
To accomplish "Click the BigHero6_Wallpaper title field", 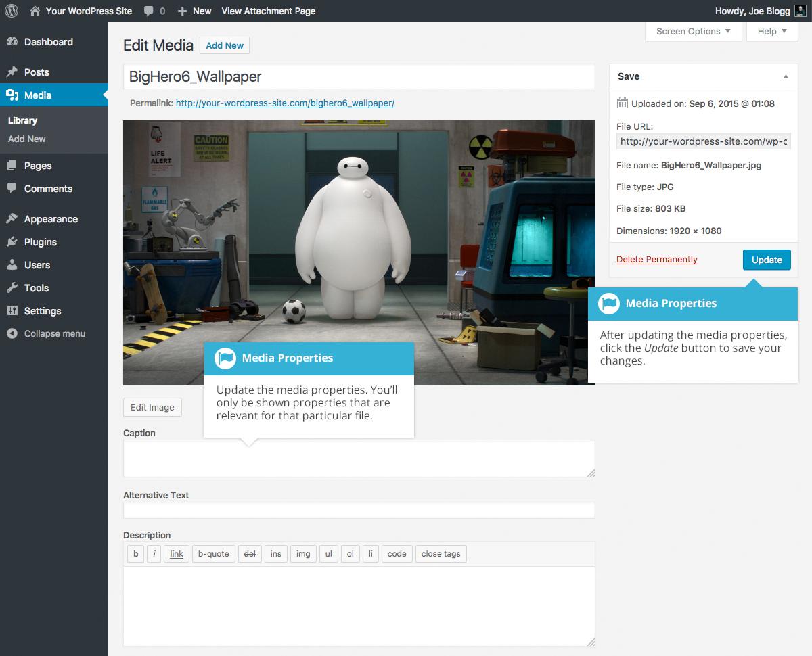I will (x=359, y=76).
